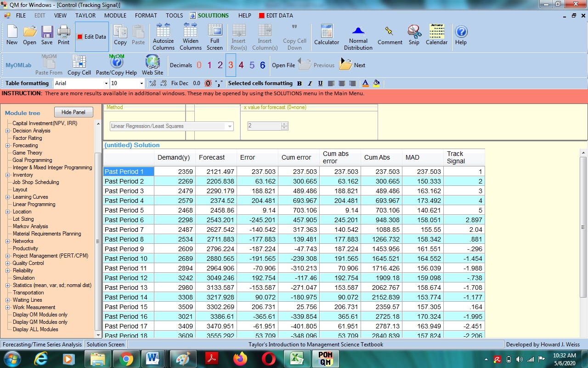This screenshot has width=588, height=368.
Task: Open Paste/Copy Help
Action: 116,65
